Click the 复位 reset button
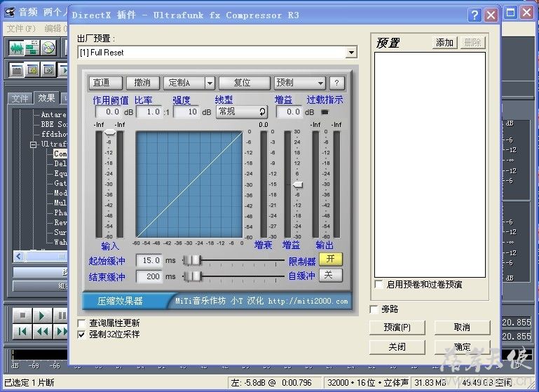This screenshot has height=392, width=539. (244, 83)
